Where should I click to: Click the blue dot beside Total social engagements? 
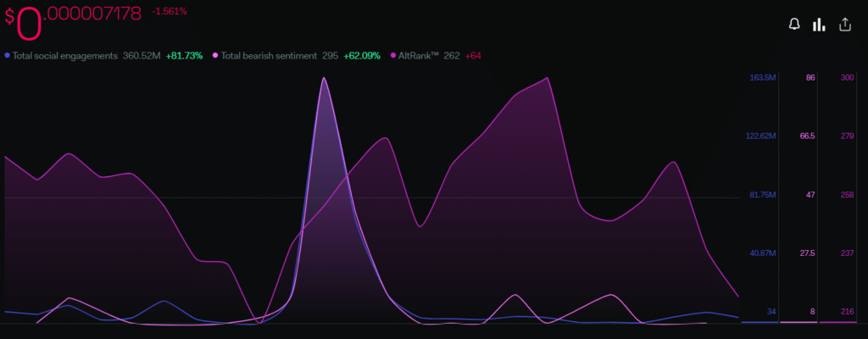coord(8,55)
